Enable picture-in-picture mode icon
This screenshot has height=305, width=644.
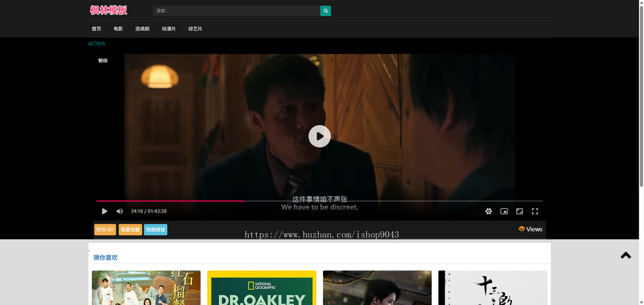[504, 211]
